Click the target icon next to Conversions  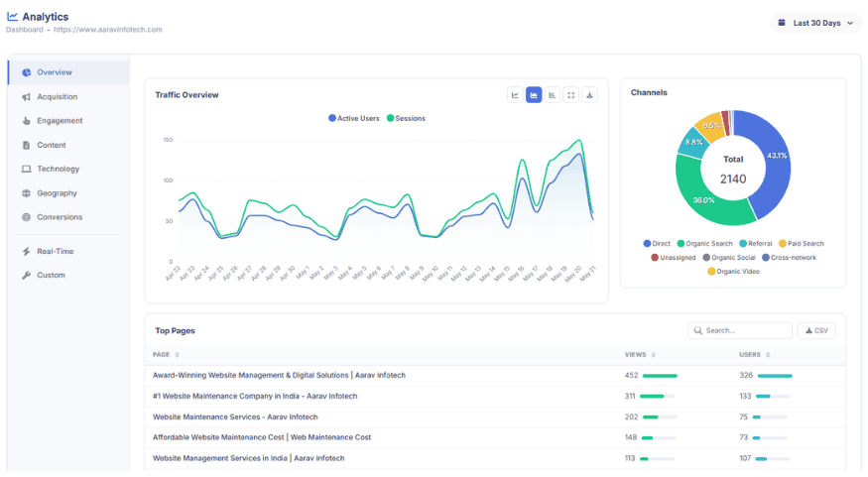point(26,217)
